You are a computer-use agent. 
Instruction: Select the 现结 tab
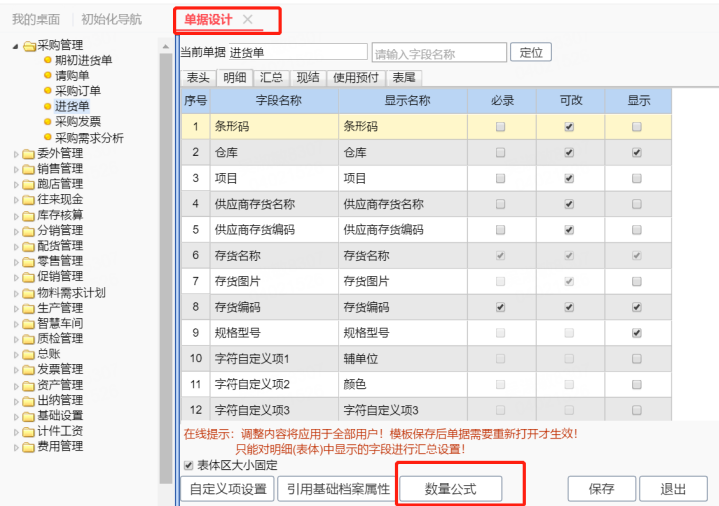point(308,78)
